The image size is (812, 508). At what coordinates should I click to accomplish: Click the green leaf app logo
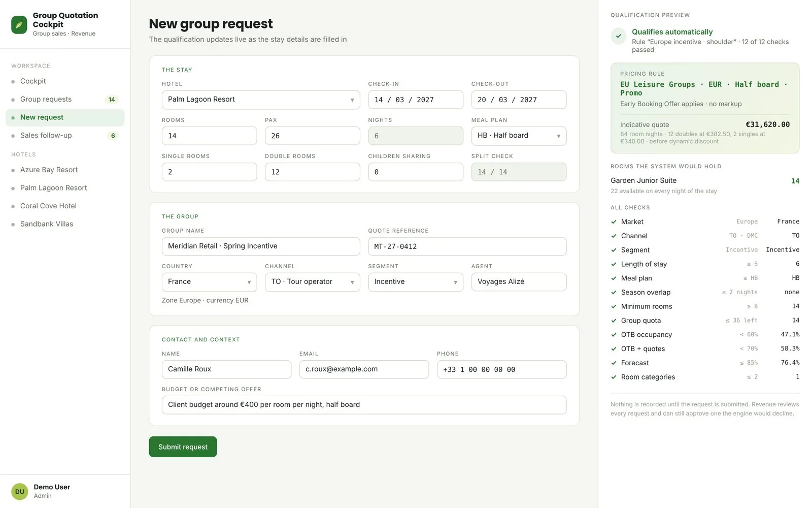[19, 24]
